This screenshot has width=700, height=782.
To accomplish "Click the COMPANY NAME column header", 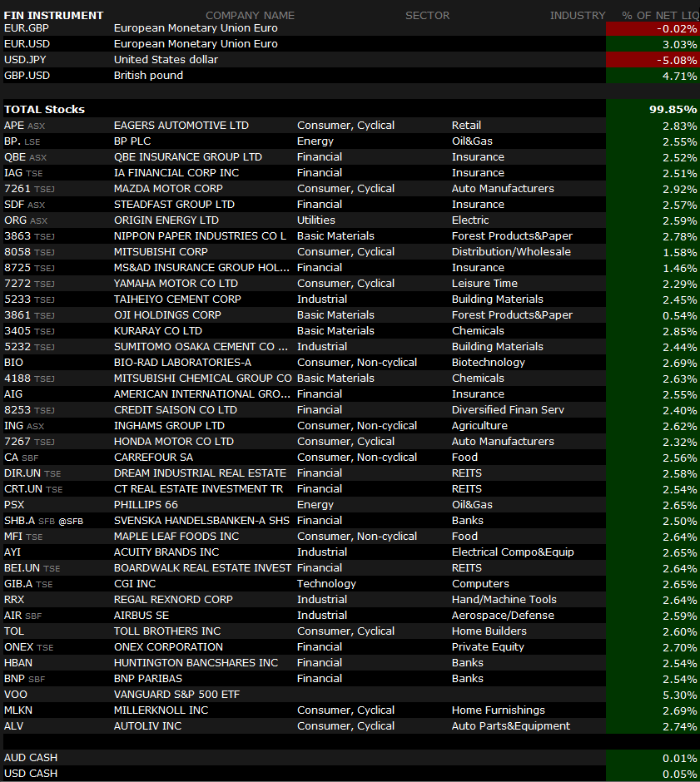I will 250,16.
